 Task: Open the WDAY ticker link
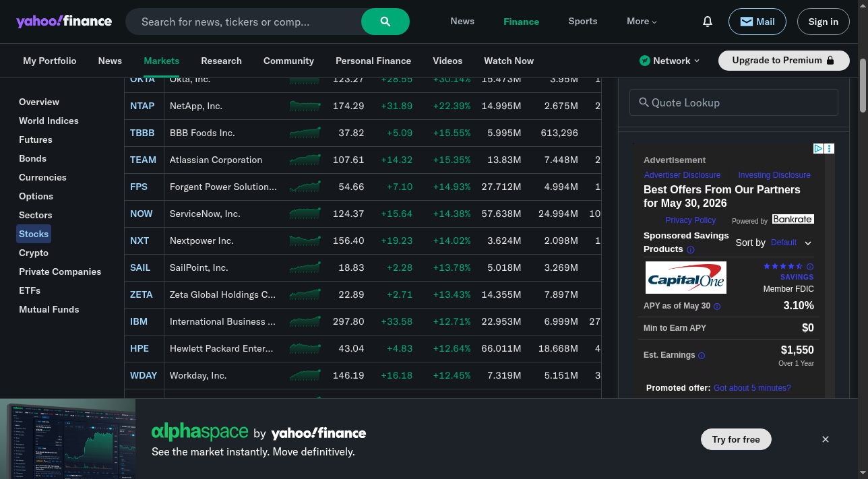[x=144, y=375]
